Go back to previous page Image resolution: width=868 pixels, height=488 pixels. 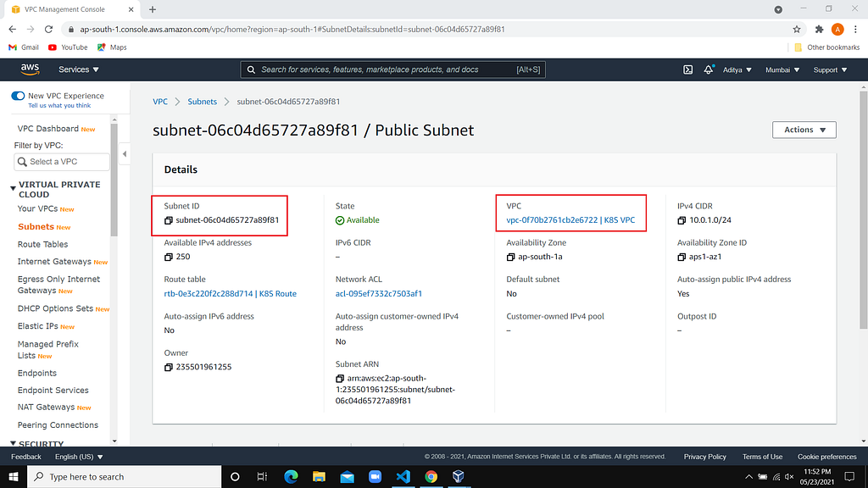13,30
